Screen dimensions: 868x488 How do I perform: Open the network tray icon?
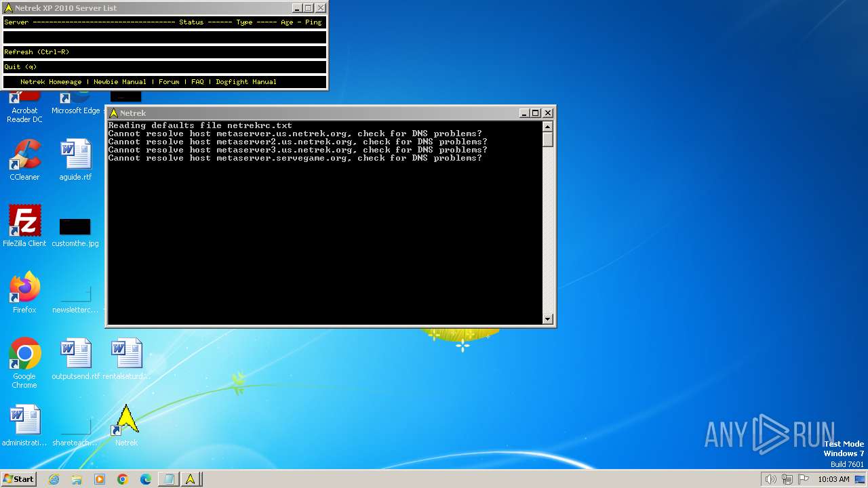click(x=787, y=479)
